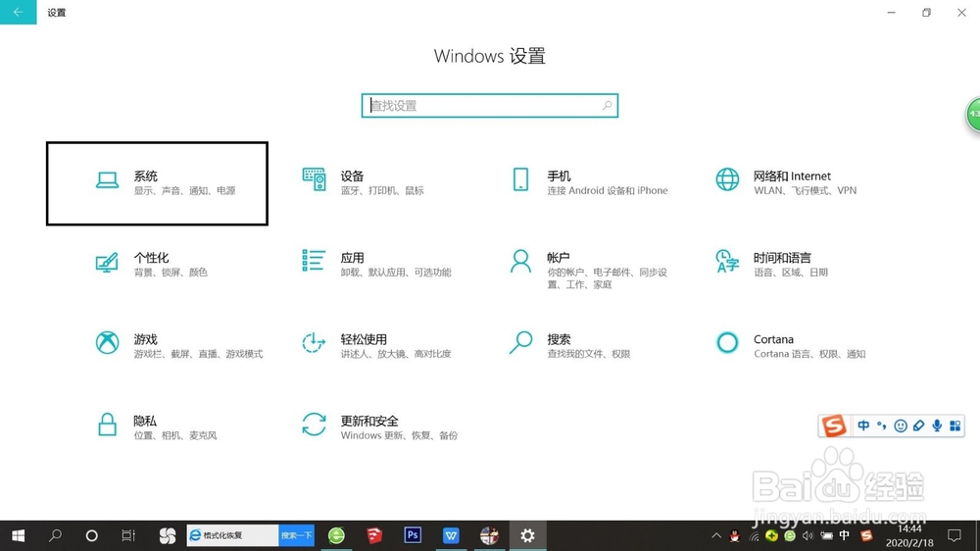Launch Cortana circle on the taskbar
This screenshot has width=980, height=551.
coord(91,535)
